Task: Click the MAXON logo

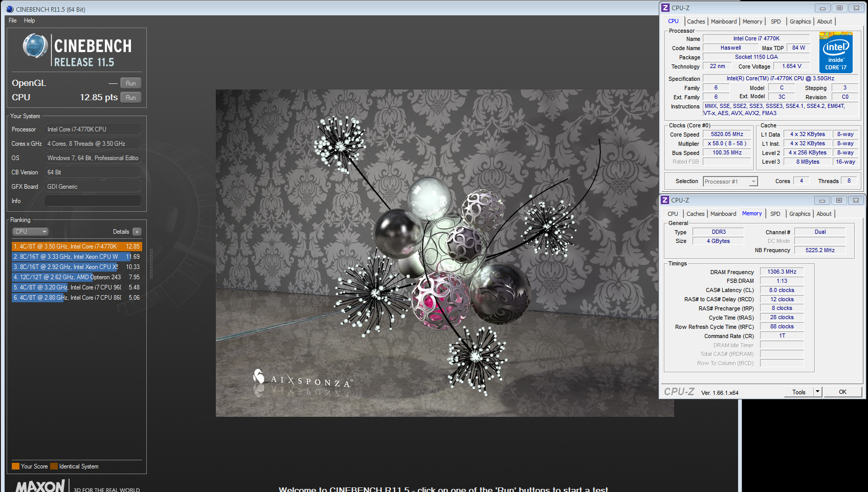Action: pyautogui.click(x=40, y=486)
